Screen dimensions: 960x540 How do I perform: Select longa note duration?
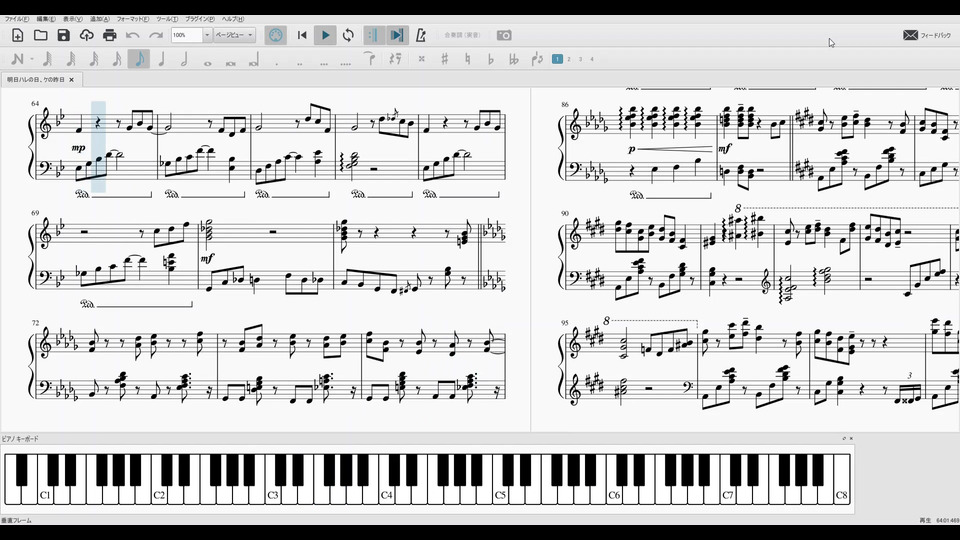pyautogui.click(x=254, y=60)
